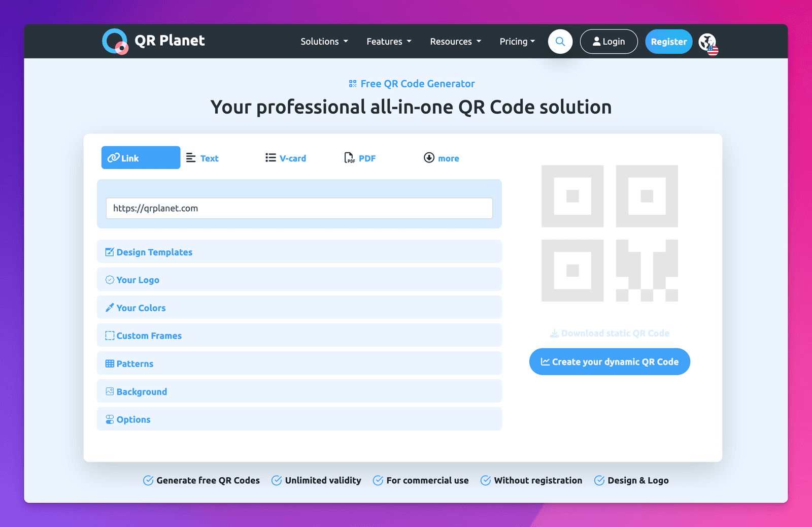The height and width of the screenshot is (527, 812).
Task: Click the QR code preview image
Action: 610,233
